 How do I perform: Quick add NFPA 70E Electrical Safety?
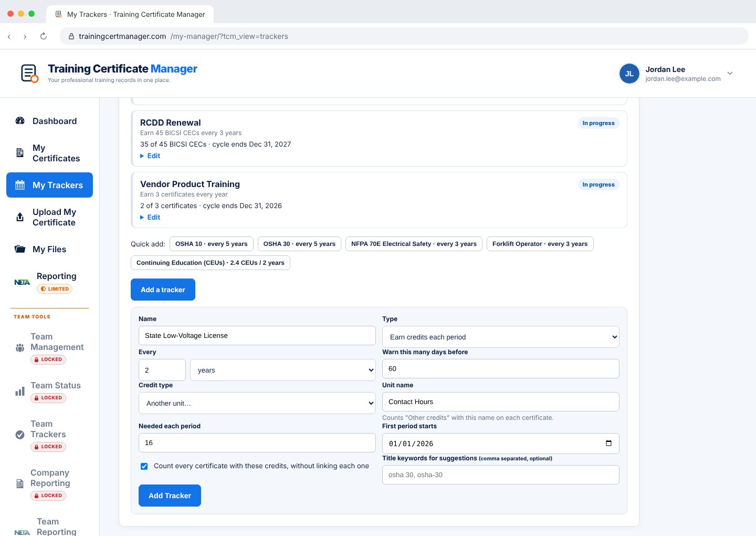pos(414,244)
